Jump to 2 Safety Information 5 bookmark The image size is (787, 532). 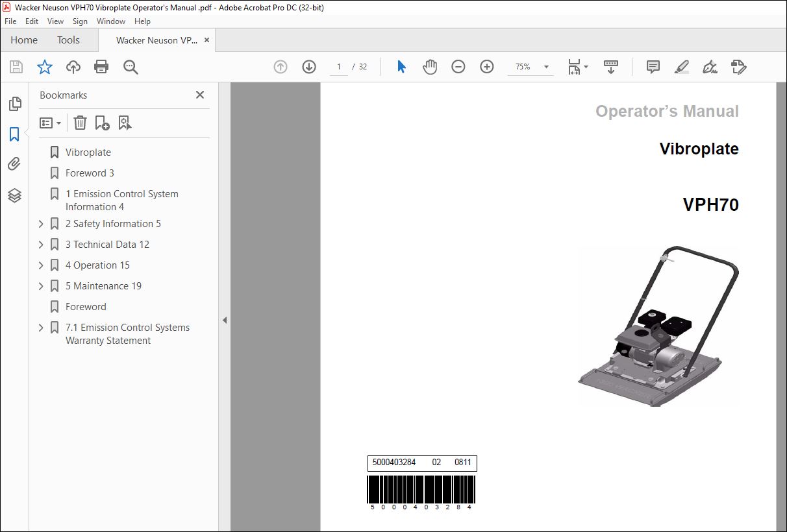coord(113,224)
